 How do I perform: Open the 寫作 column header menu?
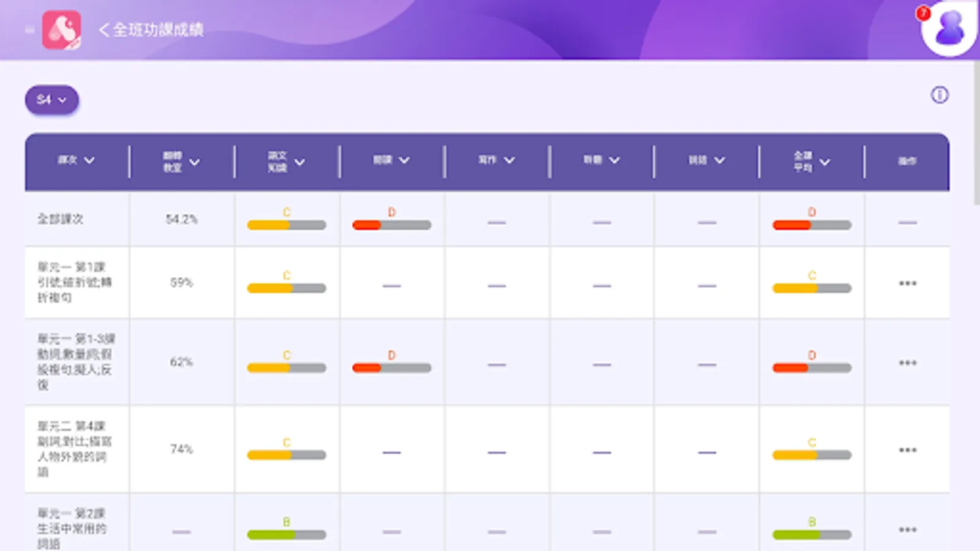click(x=510, y=160)
